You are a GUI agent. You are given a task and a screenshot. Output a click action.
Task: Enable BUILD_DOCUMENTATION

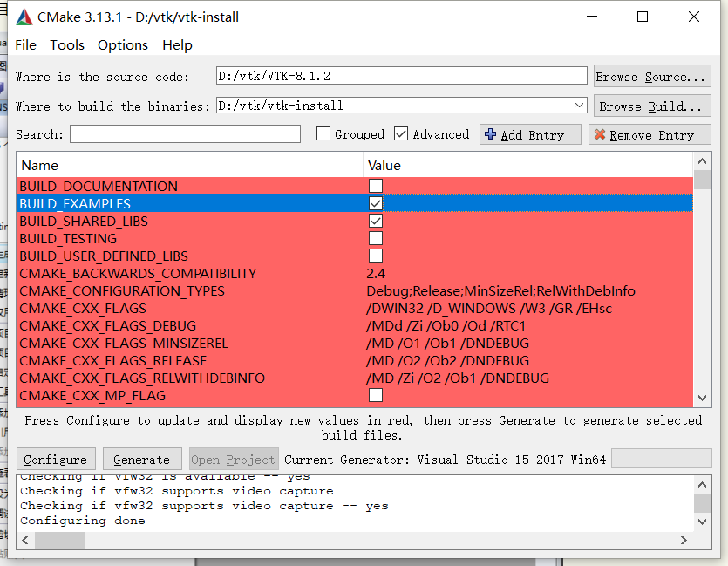point(375,185)
